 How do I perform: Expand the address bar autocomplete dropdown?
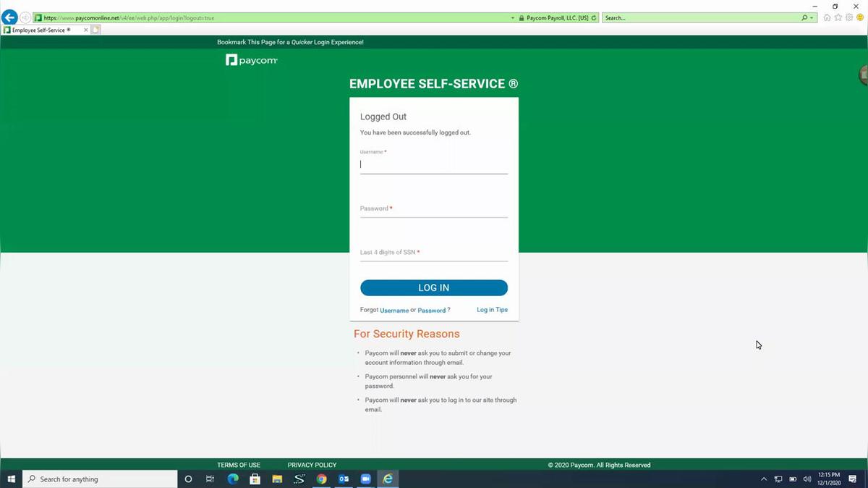511,18
